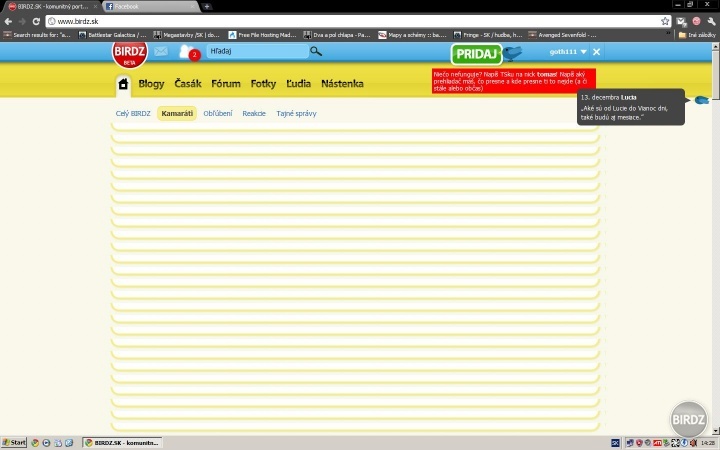This screenshot has width=720, height=450.
Task: Bookmark the page with the star icon
Action: click(665, 21)
